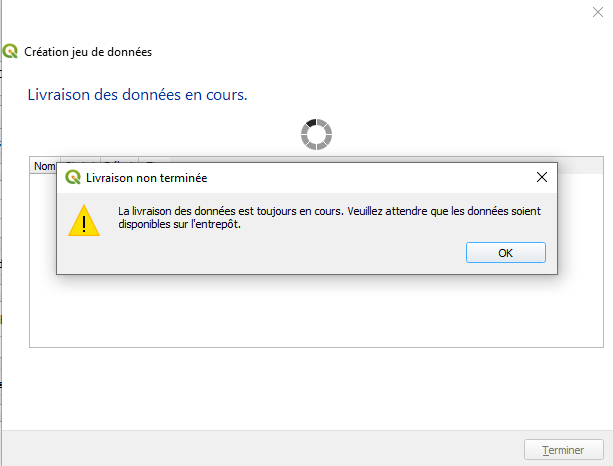This screenshot has height=466, width=613.
Task: Click the warning message about data delivery
Action: [329, 217]
